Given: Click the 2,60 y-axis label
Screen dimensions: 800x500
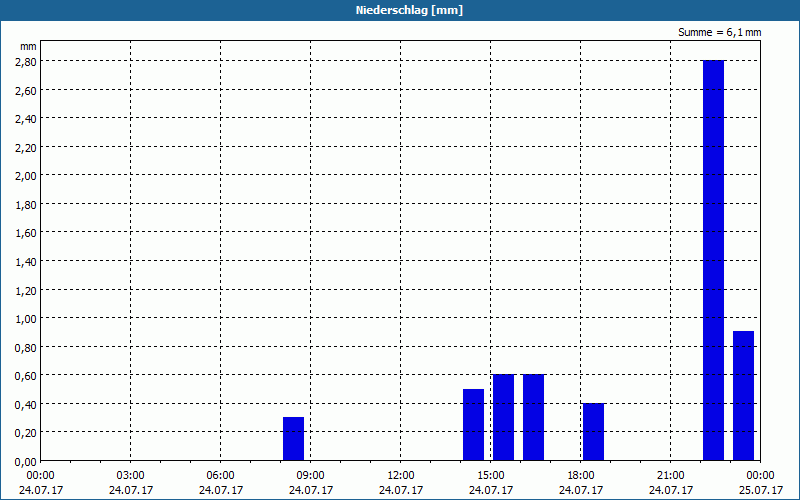Looking at the screenshot, I should pyautogui.click(x=28, y=90).
